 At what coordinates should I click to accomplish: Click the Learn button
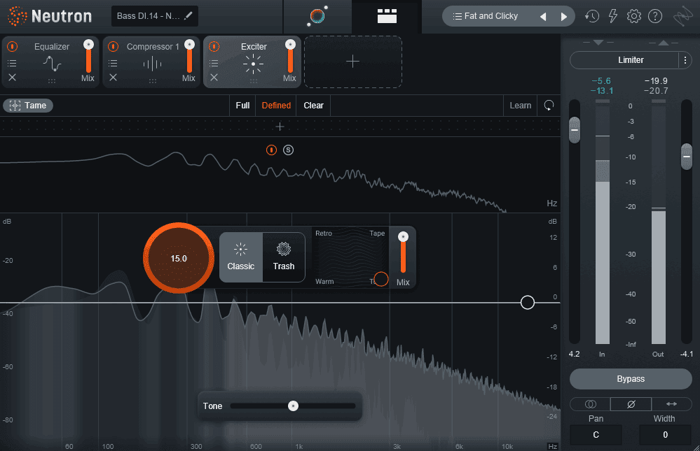click(520, 105)
